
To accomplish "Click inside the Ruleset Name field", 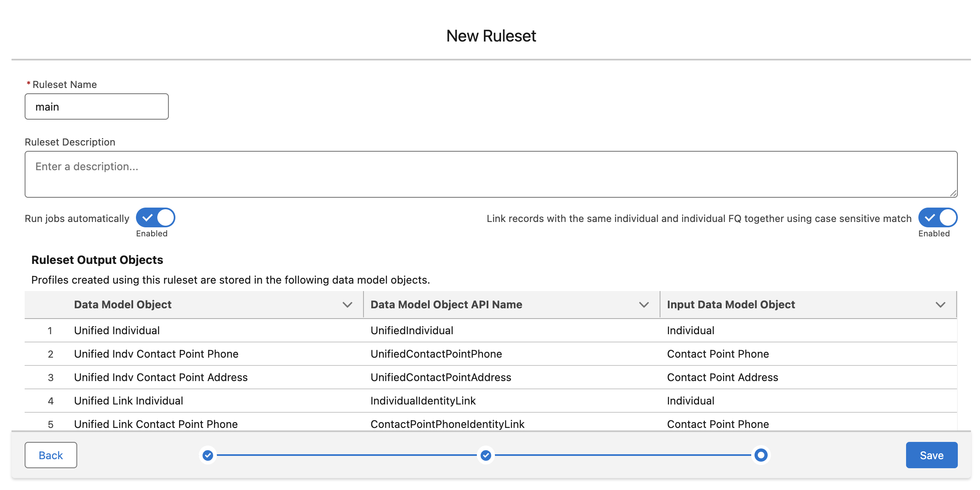I will point(97,106).
